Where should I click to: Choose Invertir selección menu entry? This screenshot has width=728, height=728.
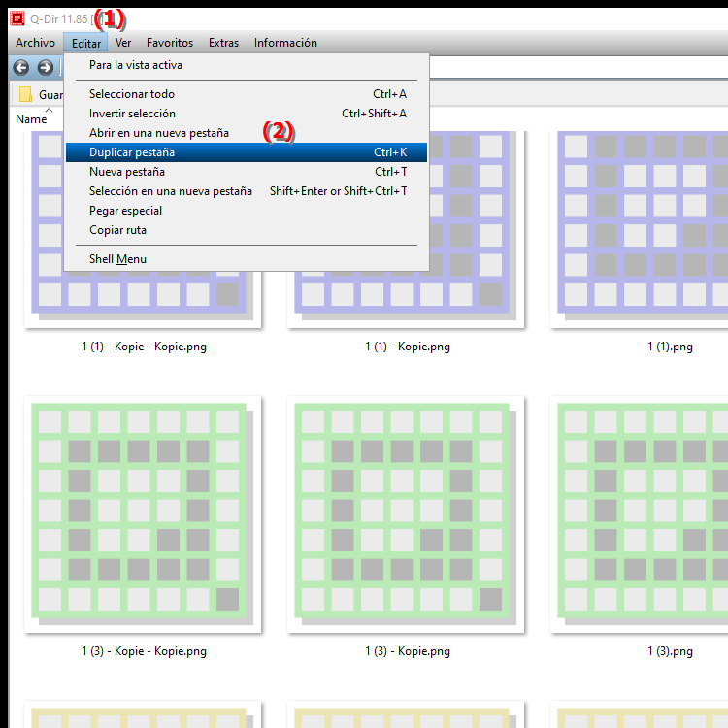[247, 114]
